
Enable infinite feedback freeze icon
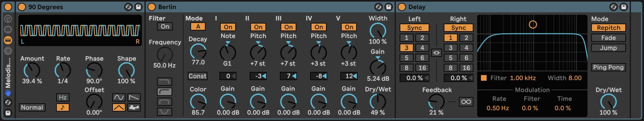466,102
